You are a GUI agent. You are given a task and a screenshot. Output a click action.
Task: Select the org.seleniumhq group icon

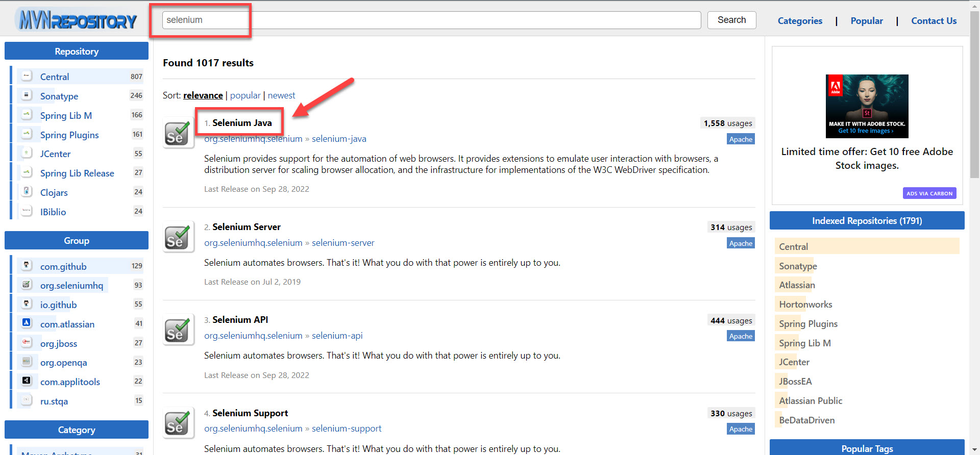[x=27, y=285]
